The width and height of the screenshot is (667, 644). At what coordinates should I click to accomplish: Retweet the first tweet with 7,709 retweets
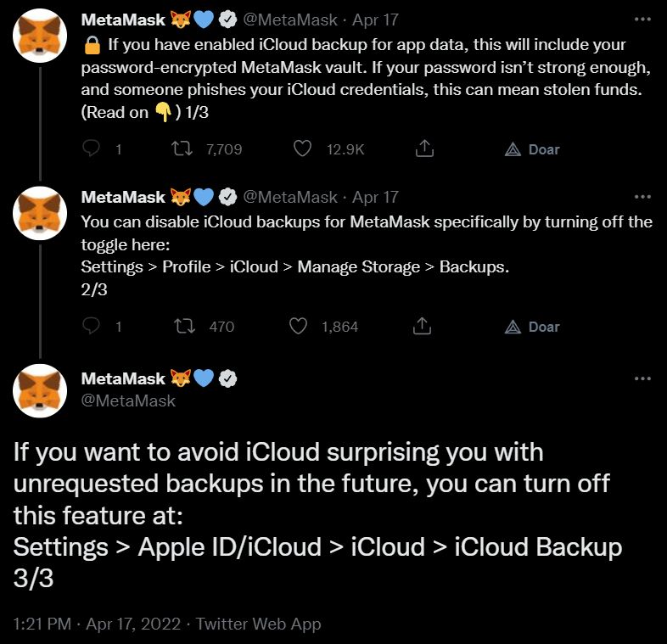(182, 148)
